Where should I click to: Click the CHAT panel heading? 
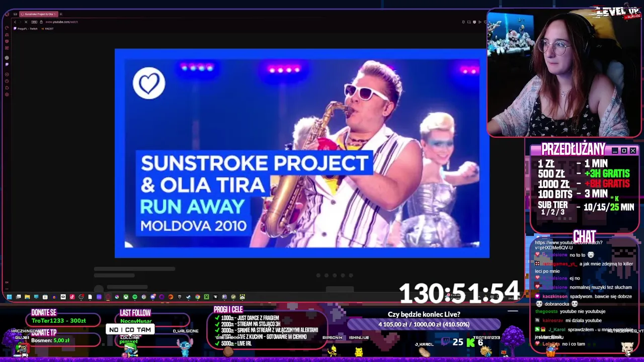[584, 236]
